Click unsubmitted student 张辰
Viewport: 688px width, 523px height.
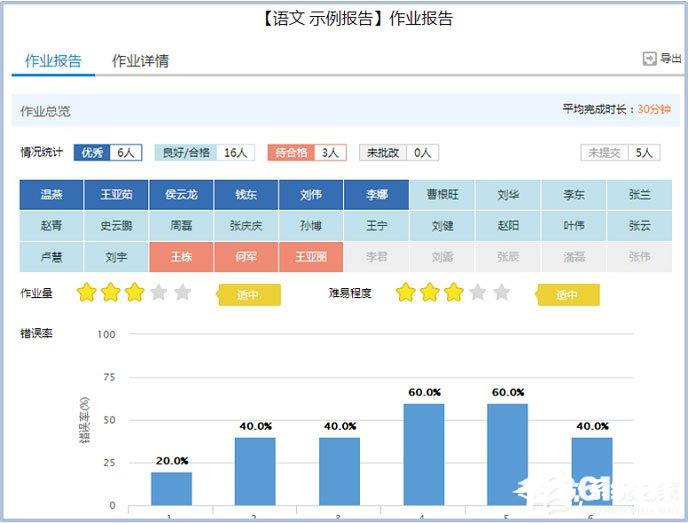508,257
